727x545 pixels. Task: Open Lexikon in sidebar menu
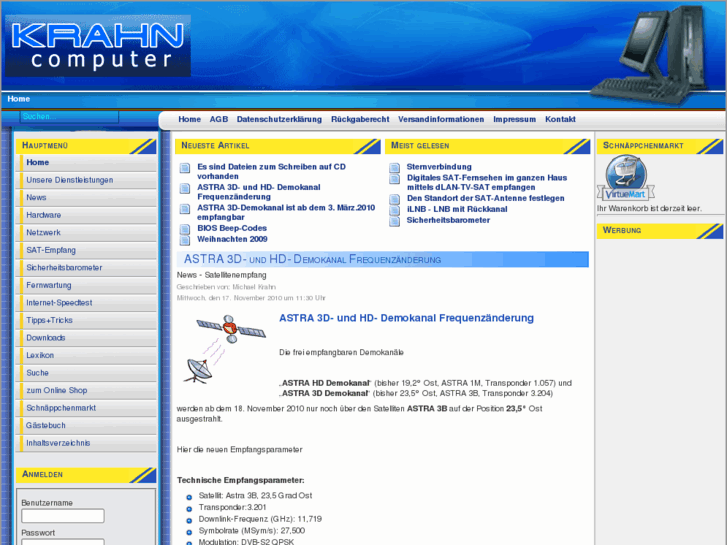point(87,356)
